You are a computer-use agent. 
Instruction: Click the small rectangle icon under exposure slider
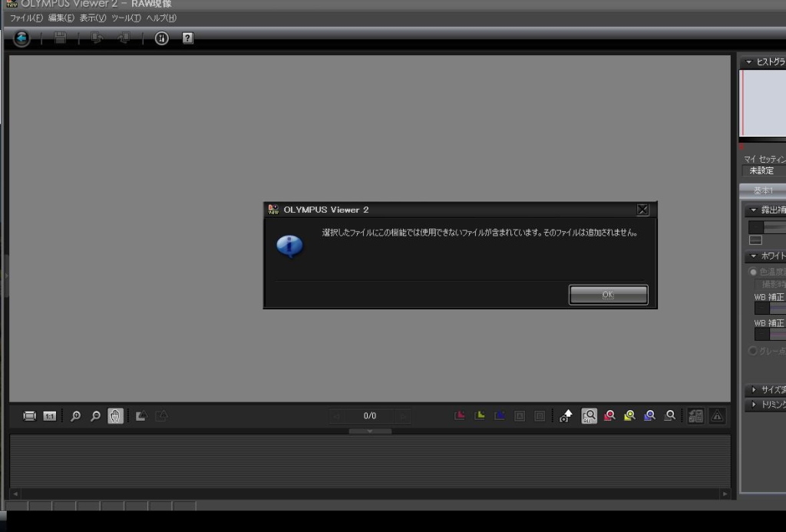[x=755, y=241]
